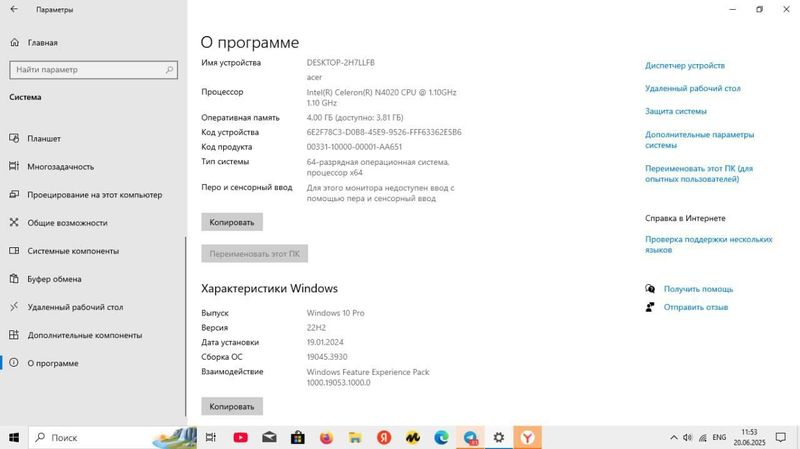Launch Firefox from the taskbar
The height and width of the screenshot is (449, 800).
point(327,437)
